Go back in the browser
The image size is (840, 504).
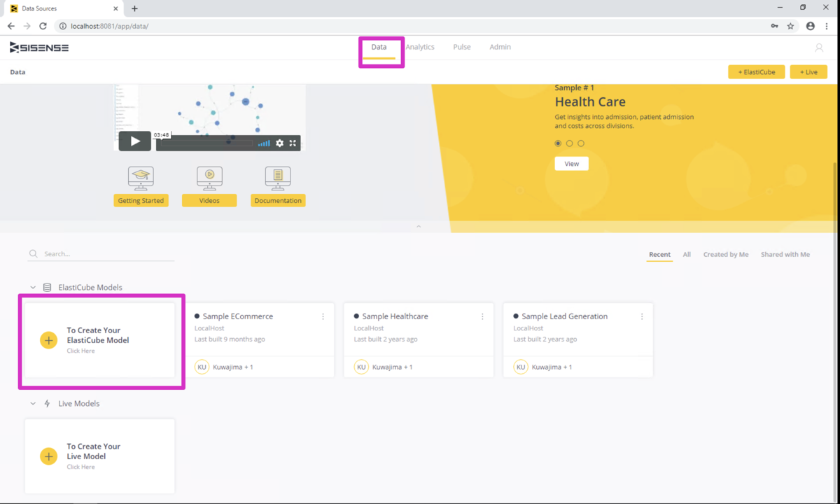[x=11, y=26]
